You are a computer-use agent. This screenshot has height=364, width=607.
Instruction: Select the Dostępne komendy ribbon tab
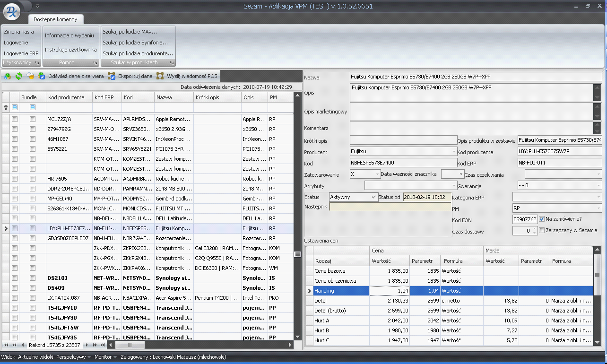[x=56, y=19]
